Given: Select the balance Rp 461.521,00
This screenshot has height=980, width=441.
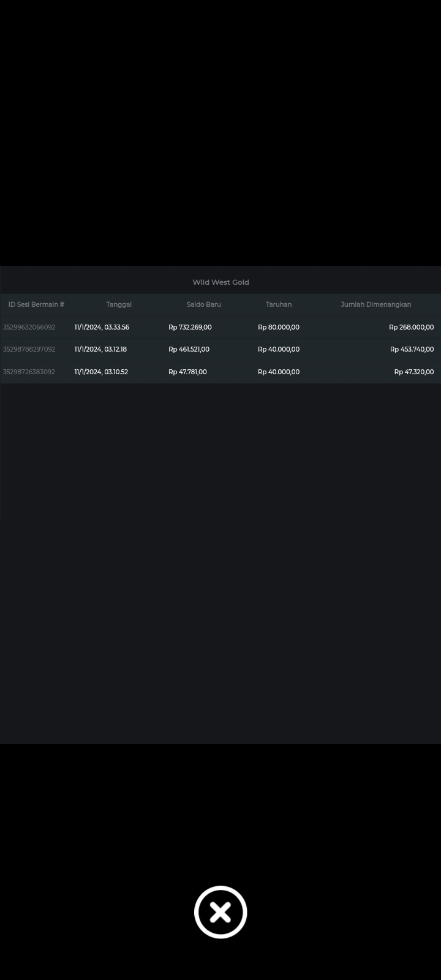Looking at the screenshot, I should [x=189, y=349].
